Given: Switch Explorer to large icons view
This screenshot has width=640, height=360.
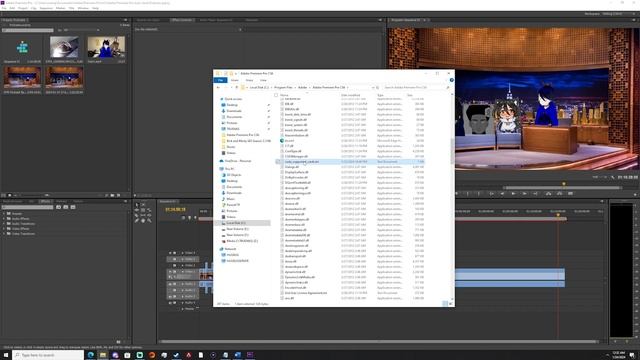Looking at the screenshot, I should tap(451, 304).
